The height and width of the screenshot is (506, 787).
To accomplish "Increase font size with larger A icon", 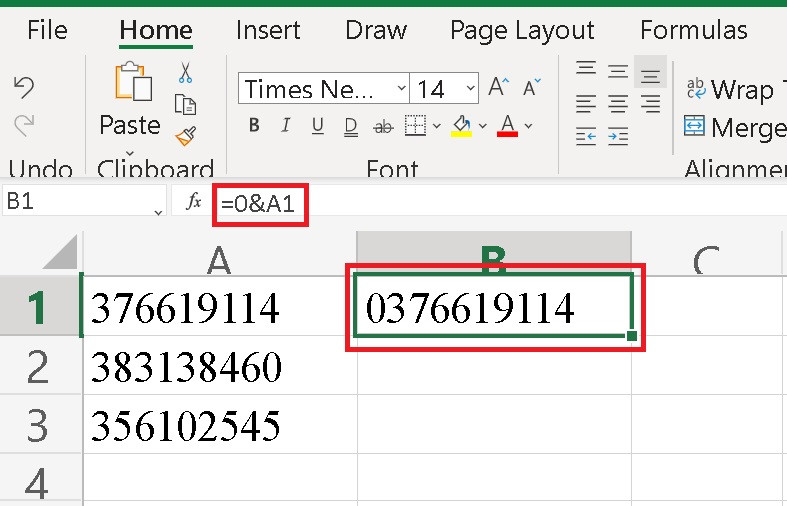I will pos(498,89).
